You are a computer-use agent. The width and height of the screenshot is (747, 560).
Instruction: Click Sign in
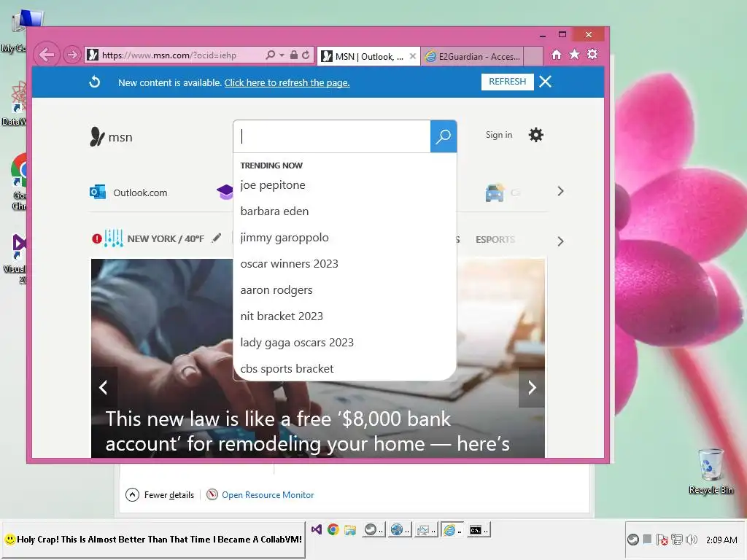[x=499, y=135]
